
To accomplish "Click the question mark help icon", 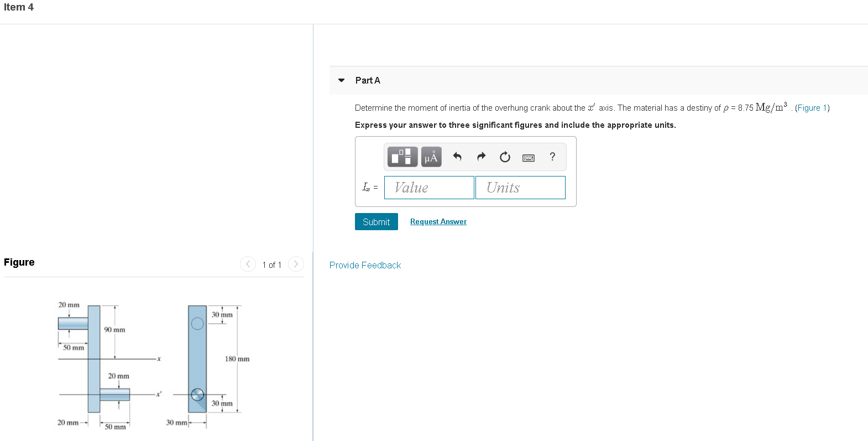I will coord(552,157).
